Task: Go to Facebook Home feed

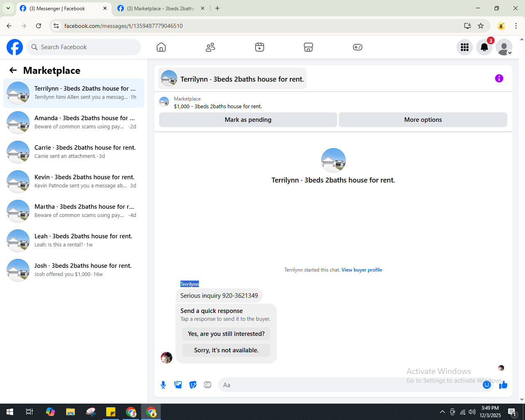Action: (161, 47)
